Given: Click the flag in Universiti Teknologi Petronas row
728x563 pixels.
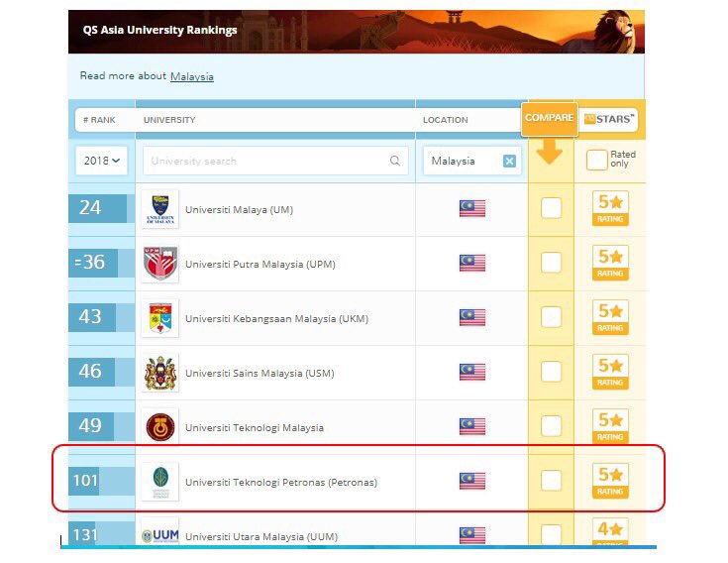Looking at the screenshot, I should tap(472, 481).
